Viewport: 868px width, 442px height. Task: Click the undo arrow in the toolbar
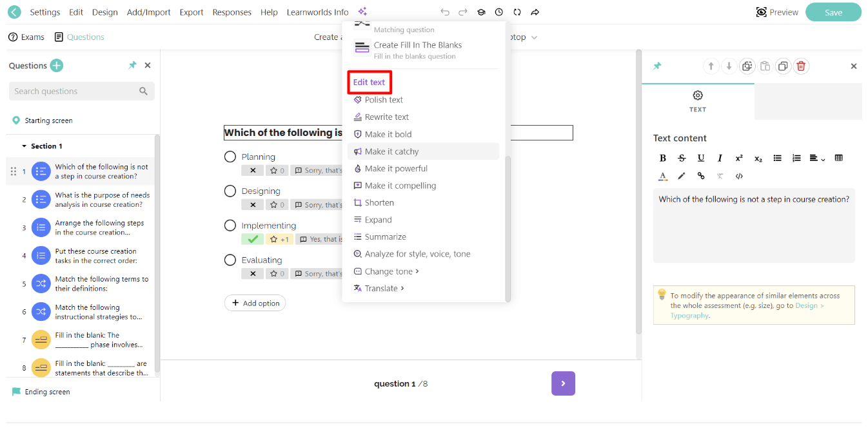click(x=445, y=12)
